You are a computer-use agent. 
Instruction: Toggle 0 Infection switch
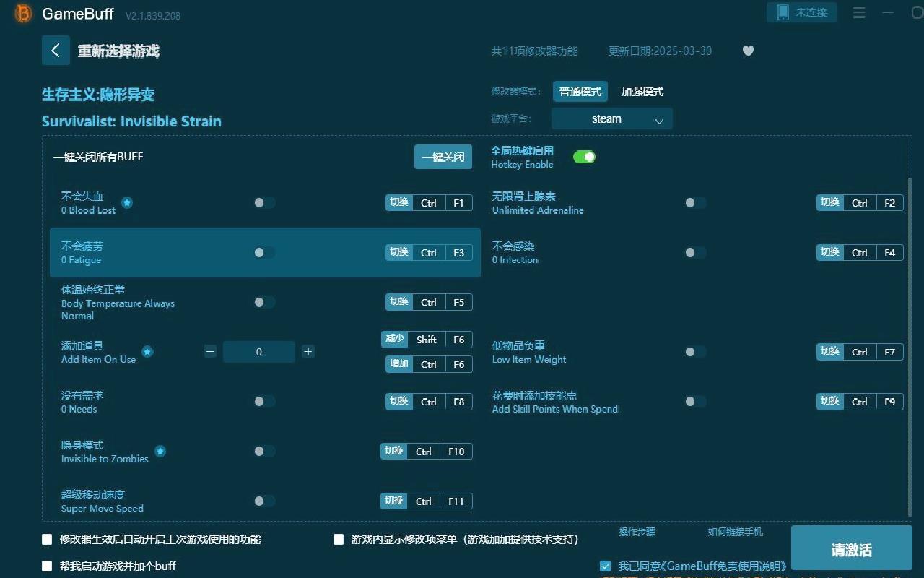[695, 253]
